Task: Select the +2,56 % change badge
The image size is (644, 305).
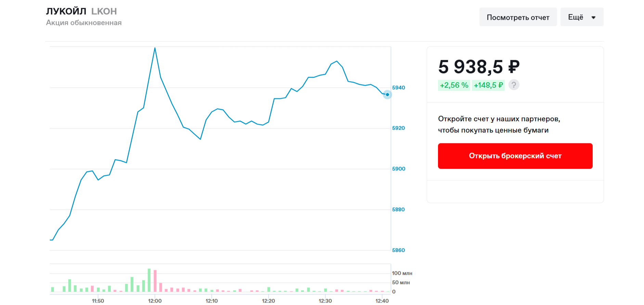Action: coord(454,85)
